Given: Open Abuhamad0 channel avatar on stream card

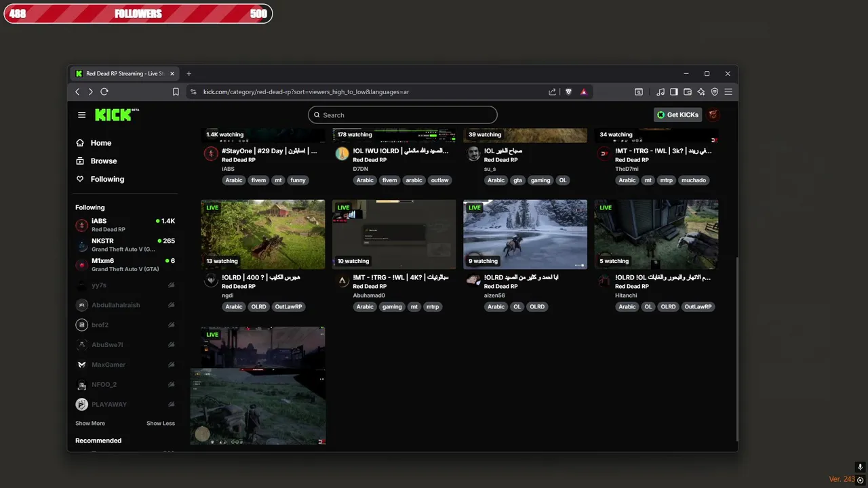Looking at the screenshot, I should [342, 280].
